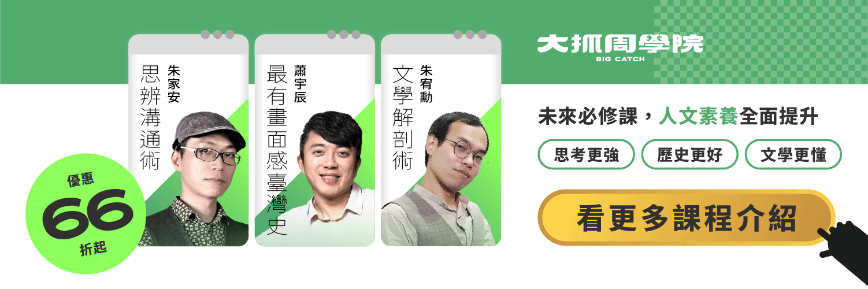This screenshot has width=868, height=289.
Task: Select the 歷史更好 pill tag
Action: click(x=689, y=154)
